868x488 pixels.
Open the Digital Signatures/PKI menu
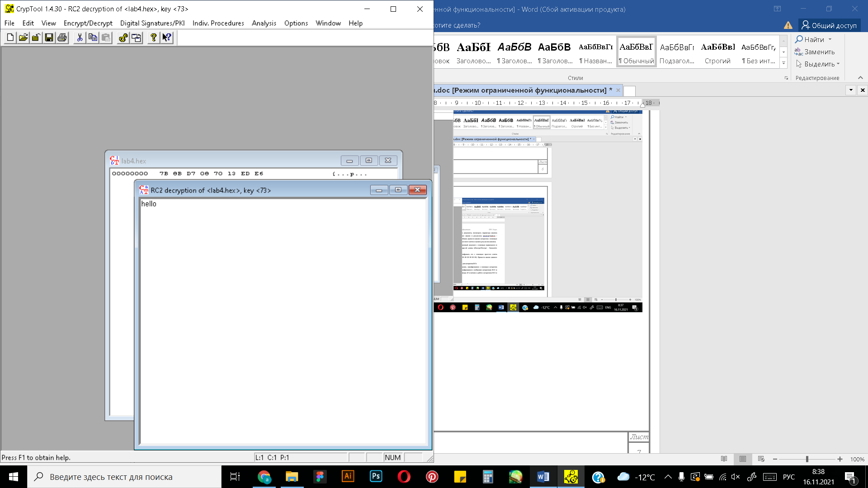tap(152, 23)
